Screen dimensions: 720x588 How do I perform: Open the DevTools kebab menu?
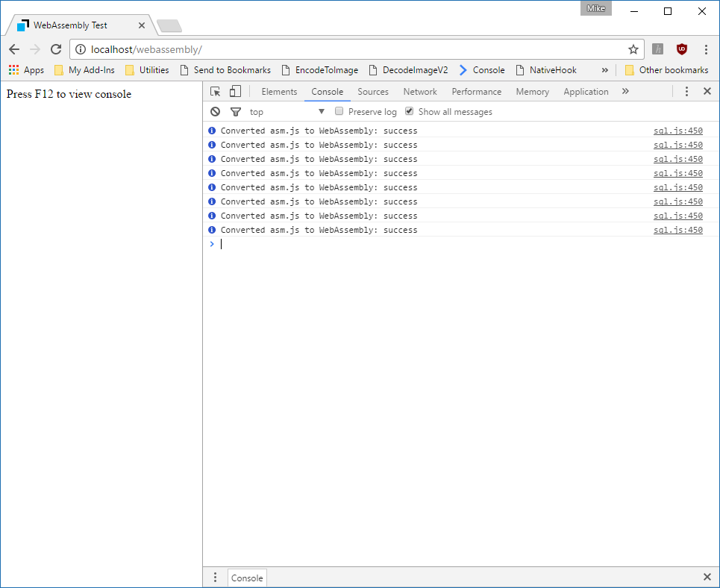pyautogui.click(x=686, y=91)
